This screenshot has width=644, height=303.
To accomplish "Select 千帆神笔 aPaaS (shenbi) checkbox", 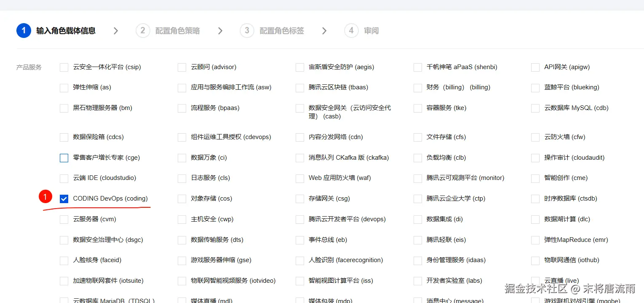I will point(418,67).
